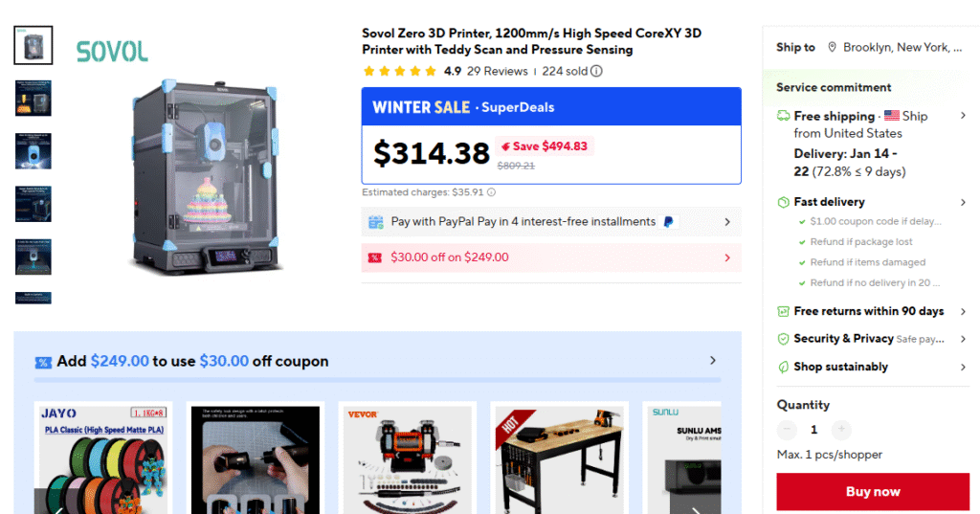Open the 29 Reviews link
The height and width of the screenshot is (514, 980).
point(498,71)
